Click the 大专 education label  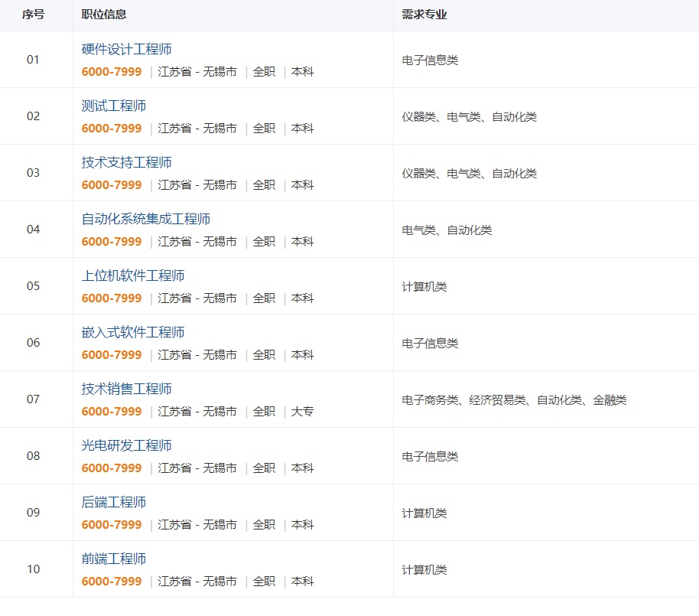click(303, 412)
